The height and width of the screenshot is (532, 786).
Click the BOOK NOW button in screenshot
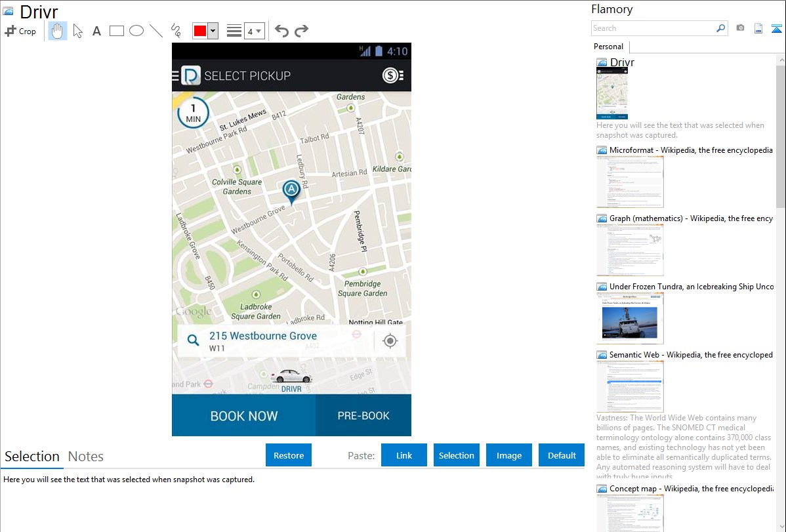click(243, 415)
